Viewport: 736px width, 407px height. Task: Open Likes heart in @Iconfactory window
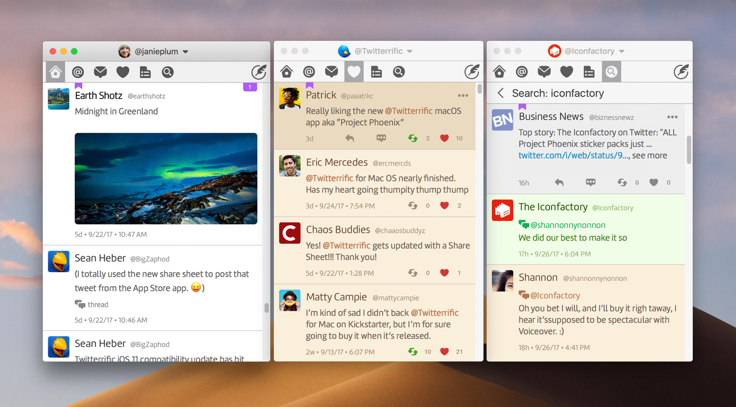click(567, 72)
